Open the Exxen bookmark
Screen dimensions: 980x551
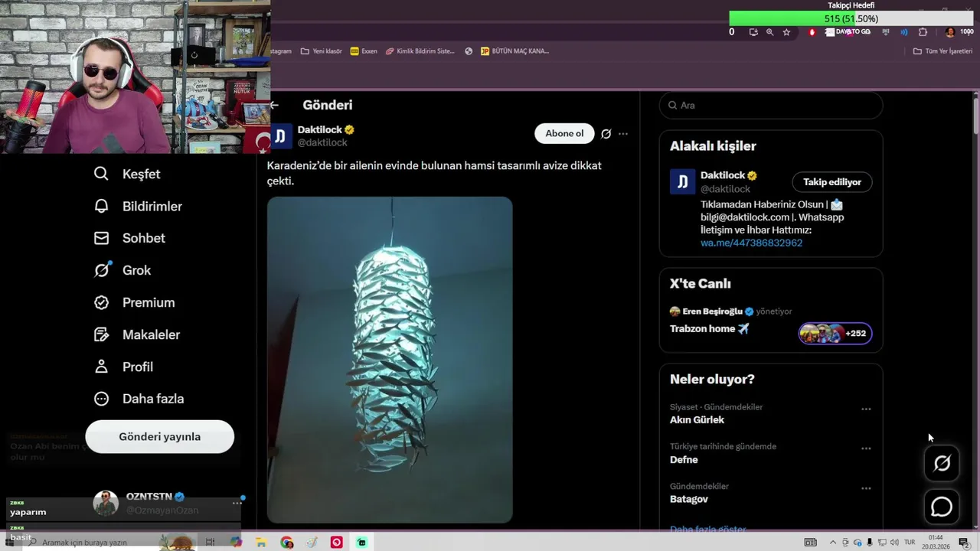(364, 51)
